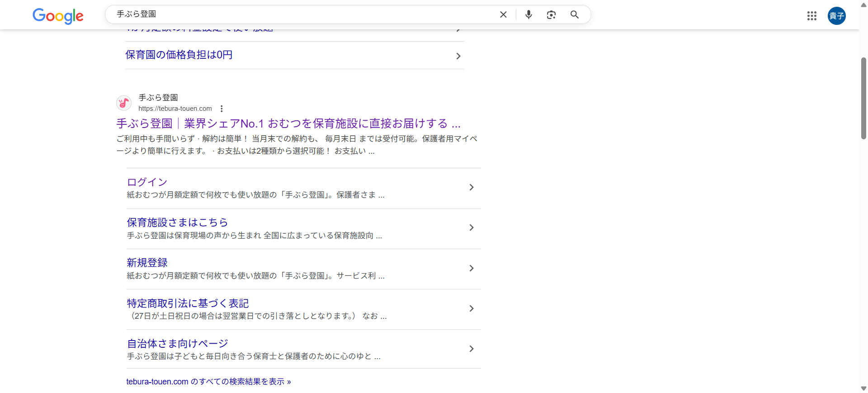The image size is (868, 393).
Task: Click description 手ぶら登園は保育現場の声から生まれ
Action: [x=254, y=236]
